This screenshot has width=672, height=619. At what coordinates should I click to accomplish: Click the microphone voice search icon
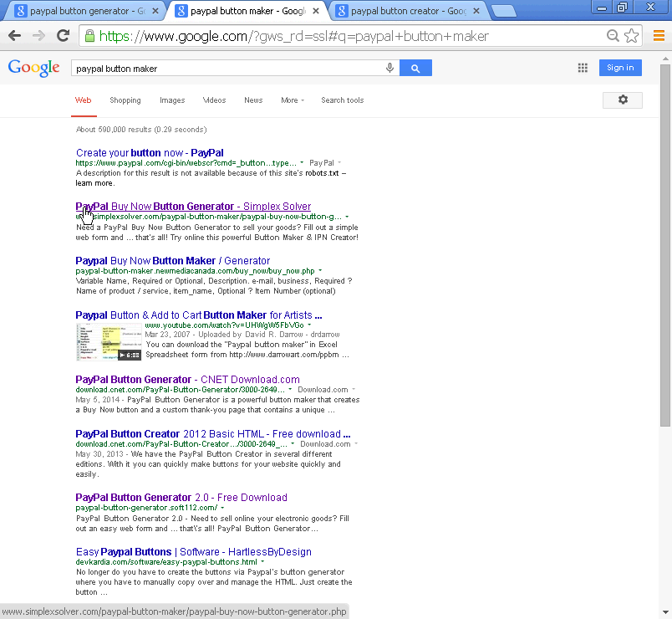[389, 68]
